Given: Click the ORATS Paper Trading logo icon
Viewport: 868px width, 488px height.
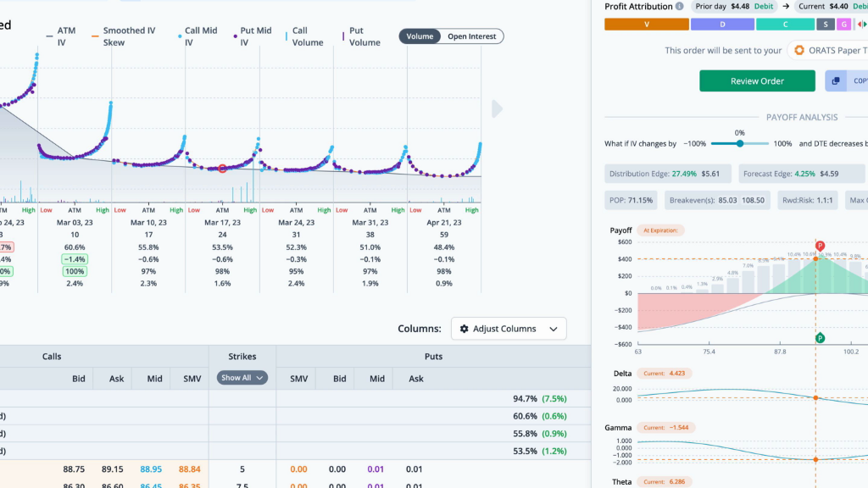Looking at the screenshot, I should click(798, 50).
